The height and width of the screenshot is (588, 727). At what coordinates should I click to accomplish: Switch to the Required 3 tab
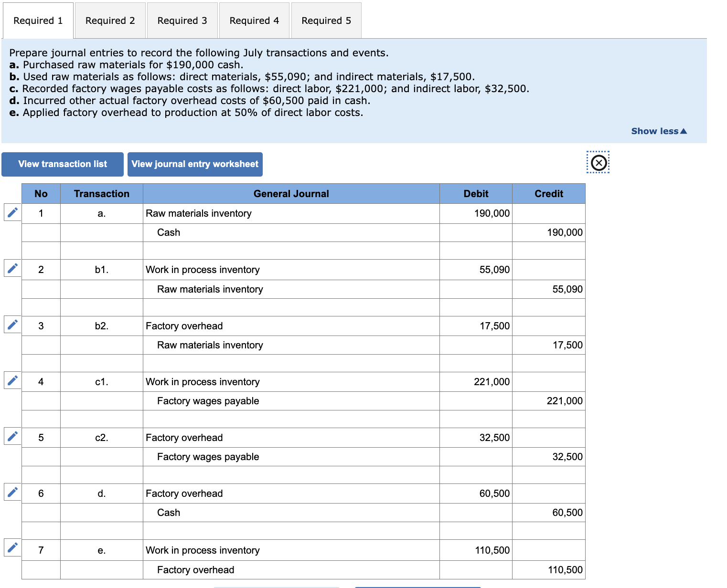point(182,21)
